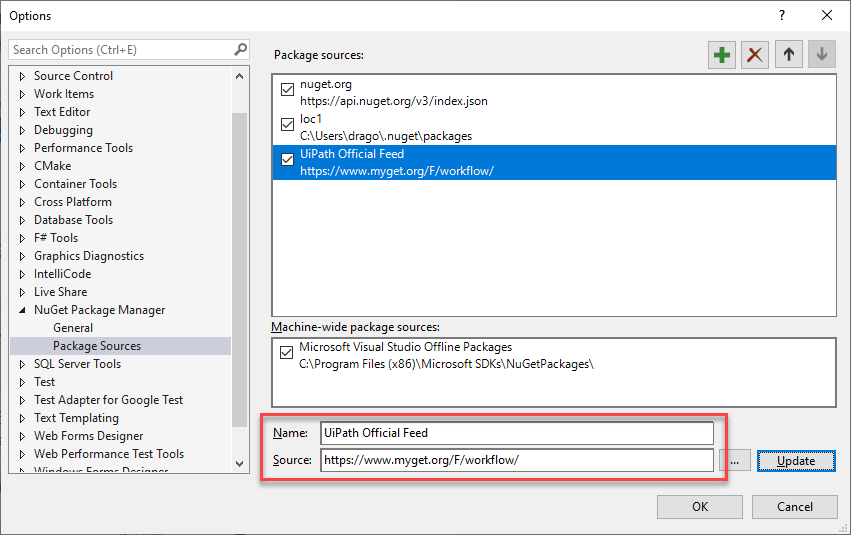Uncheck the nuget.org package source
Screen dimensions: 851x535
[288, 90]
